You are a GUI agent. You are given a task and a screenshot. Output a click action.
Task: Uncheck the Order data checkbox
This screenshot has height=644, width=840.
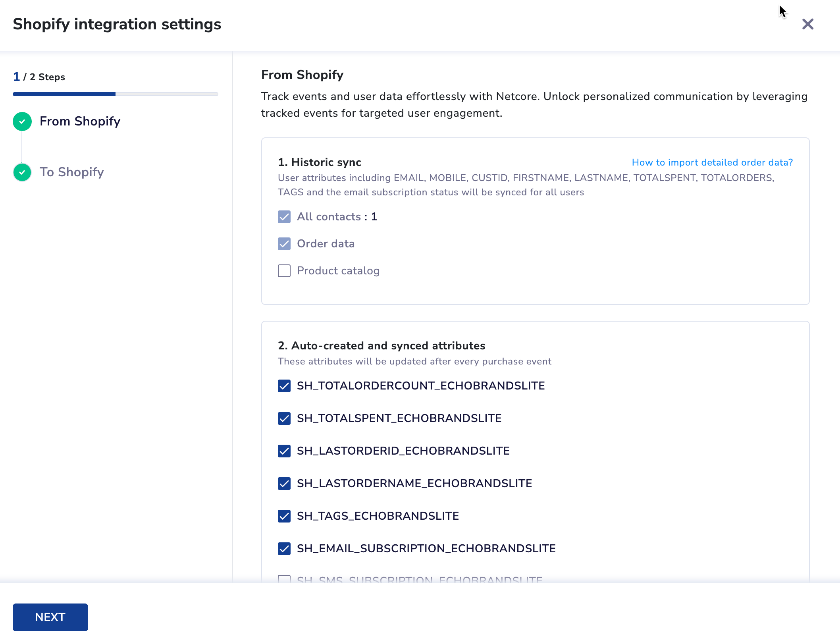pos(284,244)
